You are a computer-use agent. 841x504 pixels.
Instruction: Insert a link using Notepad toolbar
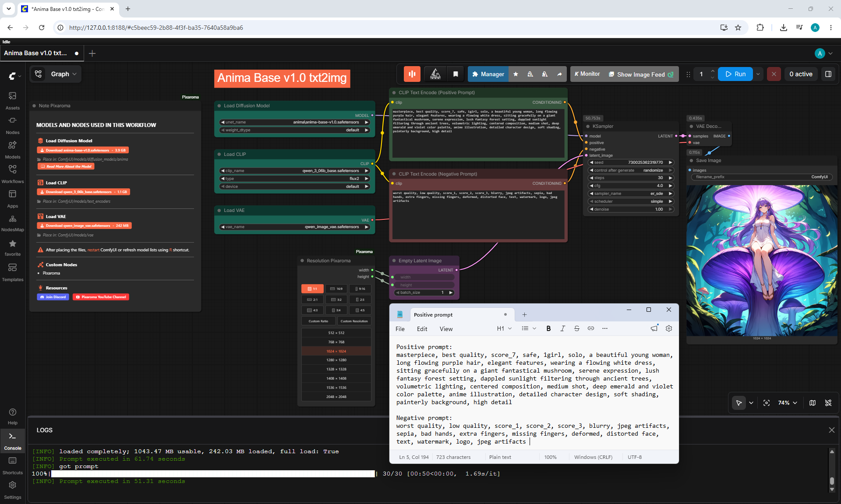(x=590, y=328)
